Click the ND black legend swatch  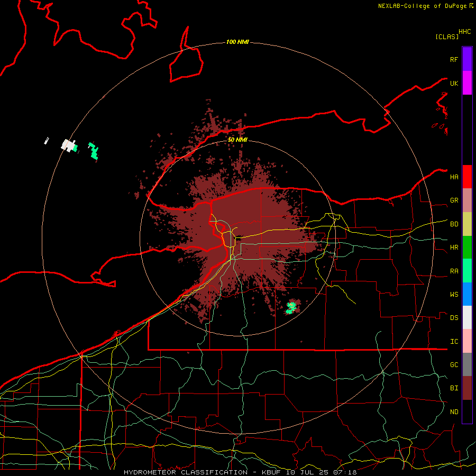pyautogui.click(x=467, y=411)
